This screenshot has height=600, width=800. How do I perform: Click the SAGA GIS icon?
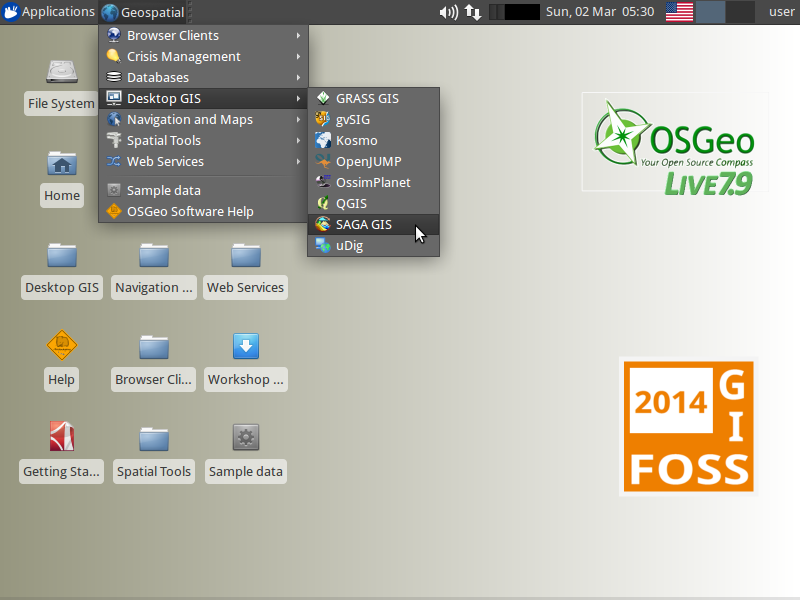click(322, 224)
